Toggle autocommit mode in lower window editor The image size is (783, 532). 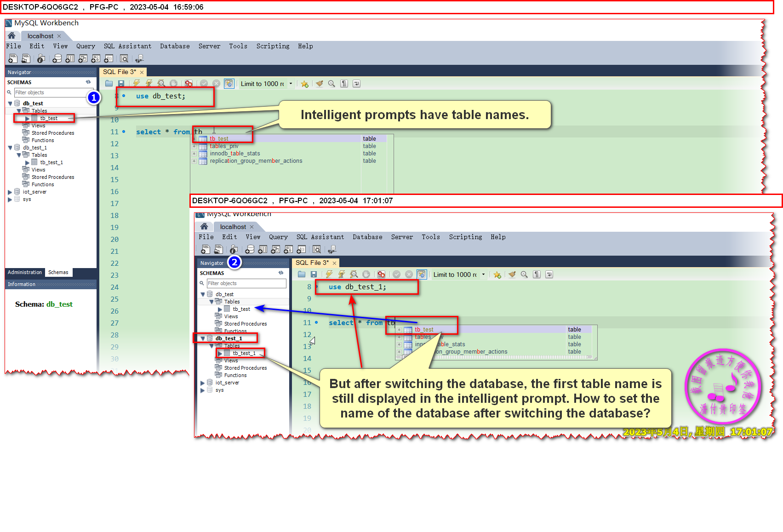coord(422,275)
